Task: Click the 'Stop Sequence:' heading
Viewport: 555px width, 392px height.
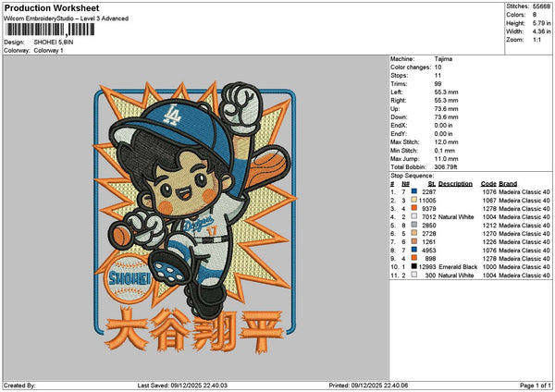Action: [x=412, y=176]
